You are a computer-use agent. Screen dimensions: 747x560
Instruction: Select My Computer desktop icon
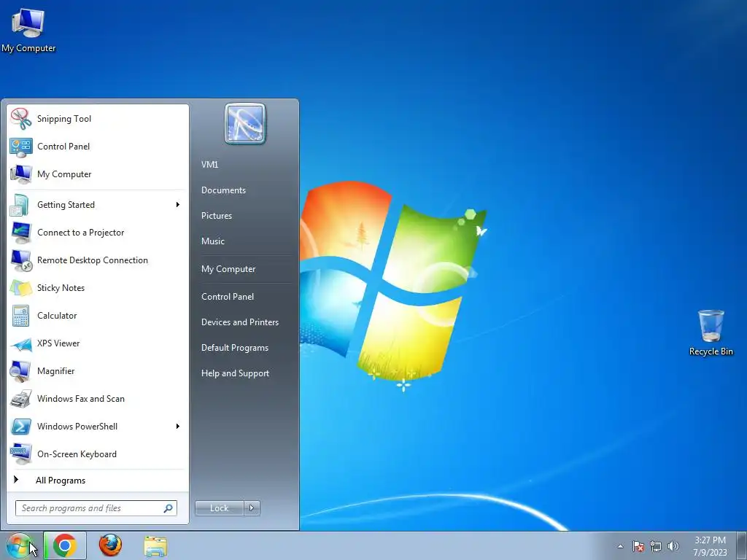coord(28,31)
